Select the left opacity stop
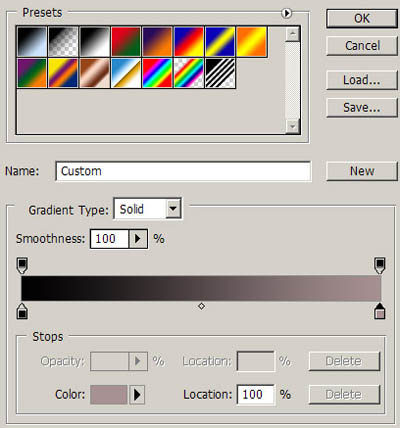 click(22, 266)
